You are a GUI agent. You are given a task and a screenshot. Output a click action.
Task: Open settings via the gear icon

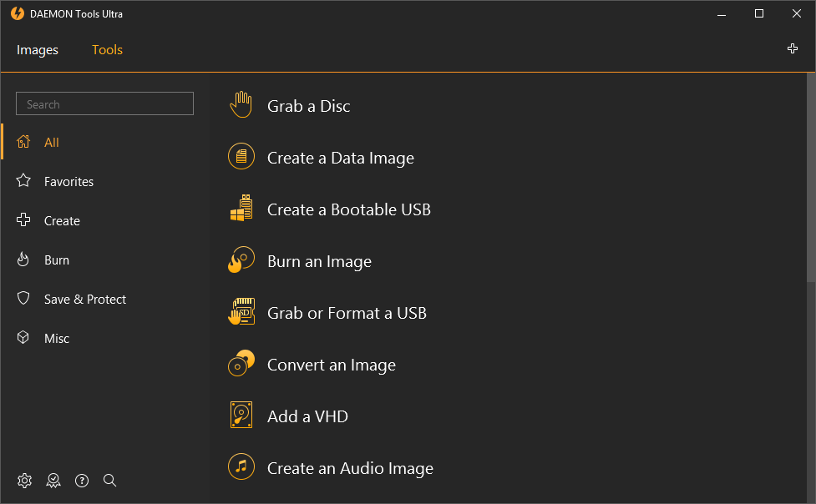coord(24,481)
